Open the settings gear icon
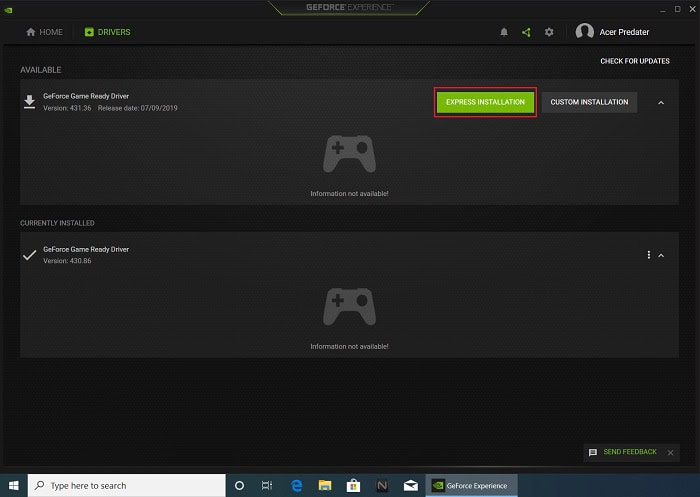Image resolution: width=700 pixels, height=497 pixels. 549,32
